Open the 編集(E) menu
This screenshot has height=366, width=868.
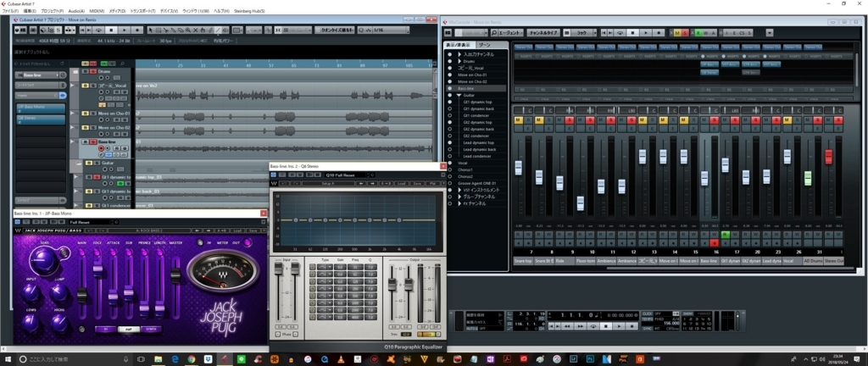click(x=30, y=11)
